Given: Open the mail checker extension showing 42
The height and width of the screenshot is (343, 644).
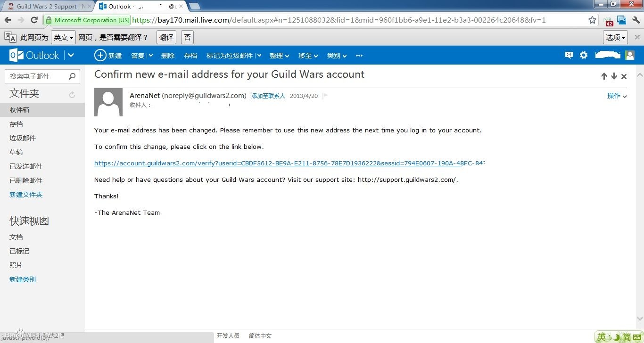Looking at the screenshot, I should point(609,21).
